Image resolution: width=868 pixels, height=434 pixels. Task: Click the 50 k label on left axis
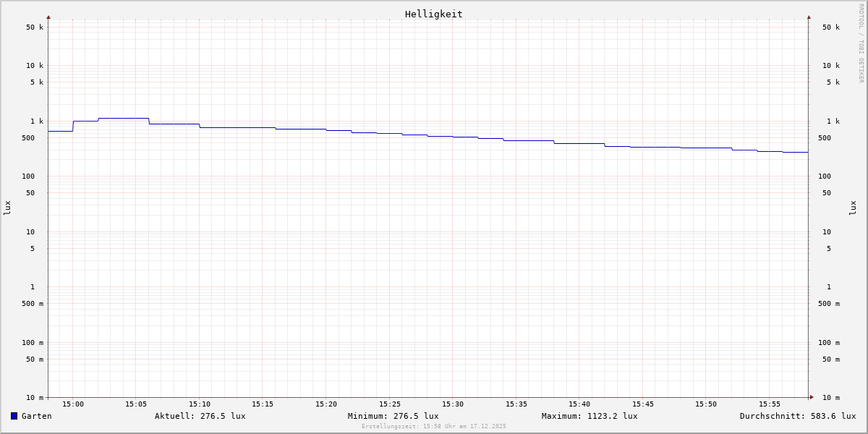coord(35,27)
